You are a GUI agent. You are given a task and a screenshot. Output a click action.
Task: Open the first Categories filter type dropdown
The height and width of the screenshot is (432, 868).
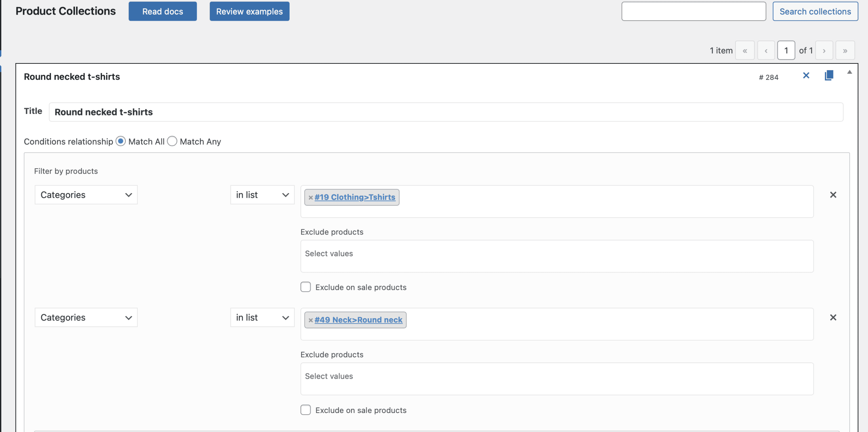point(86,195)
